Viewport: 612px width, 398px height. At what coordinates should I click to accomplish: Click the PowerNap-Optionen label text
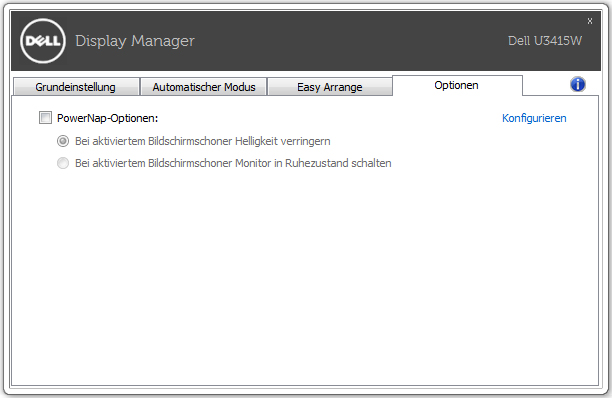[107, 118]
